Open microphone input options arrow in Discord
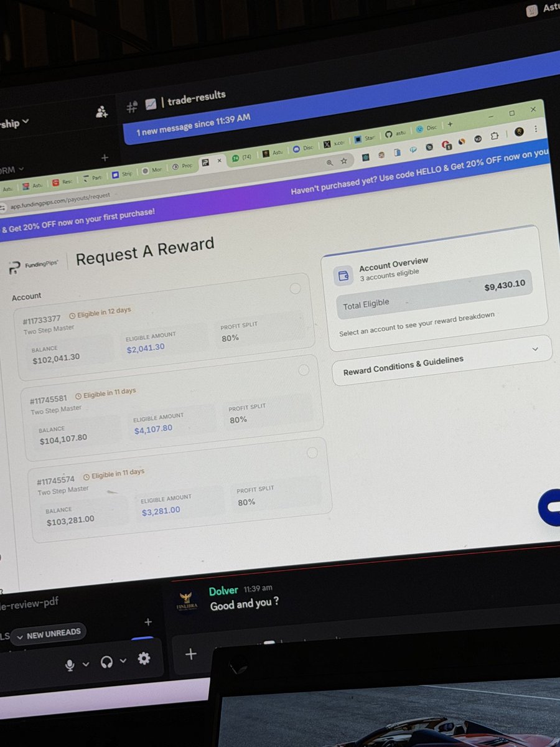560x747 pixels. coord(86,664)
